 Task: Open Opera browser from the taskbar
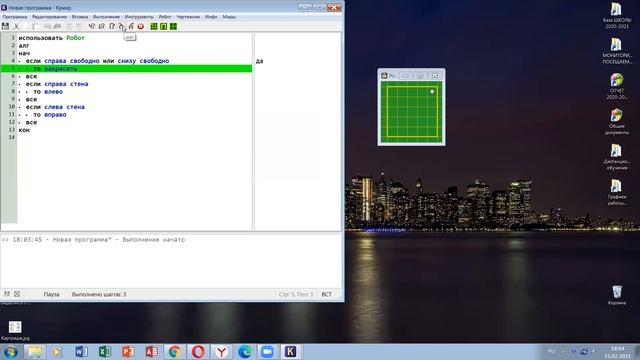pyautogui.click(x=198, y=352)
